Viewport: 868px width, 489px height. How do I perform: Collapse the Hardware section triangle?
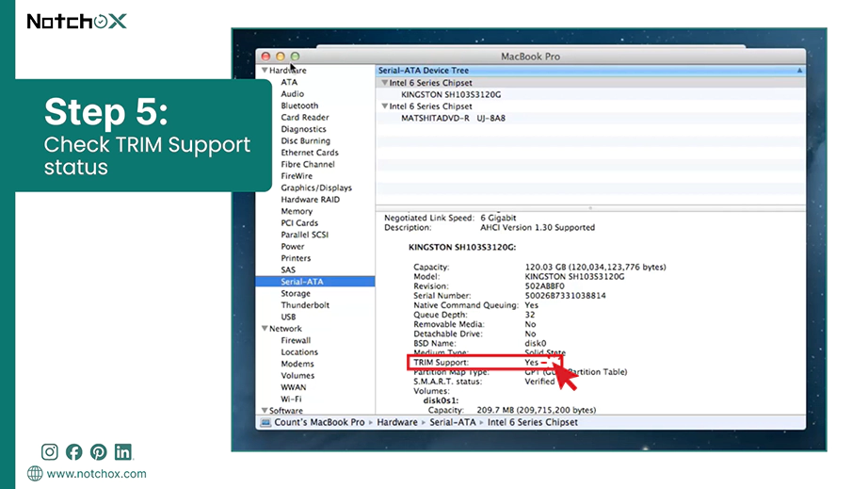coord(265,71)
